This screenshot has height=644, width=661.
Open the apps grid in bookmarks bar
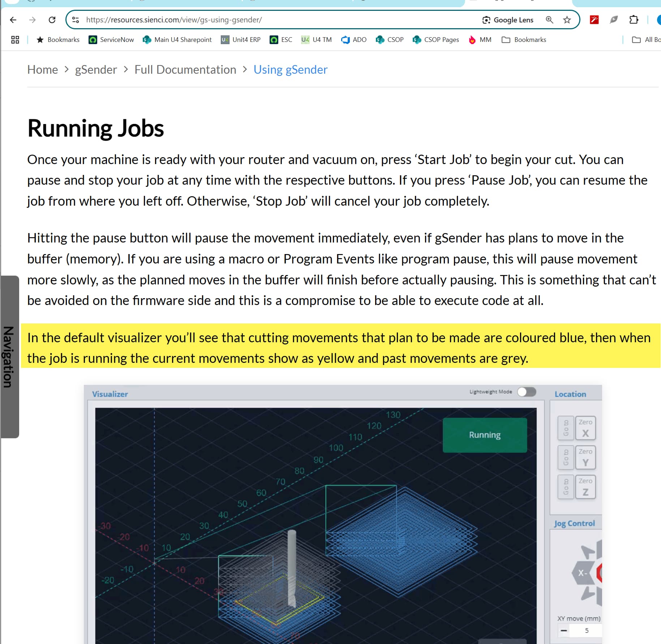[x=15, y=40]
